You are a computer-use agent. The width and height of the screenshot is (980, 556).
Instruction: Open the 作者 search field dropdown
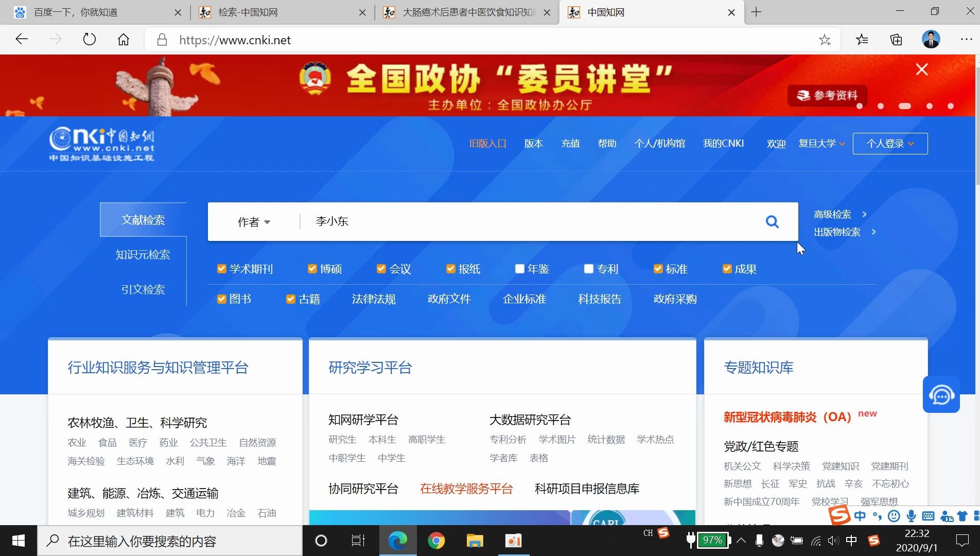[x=254, y=222]
